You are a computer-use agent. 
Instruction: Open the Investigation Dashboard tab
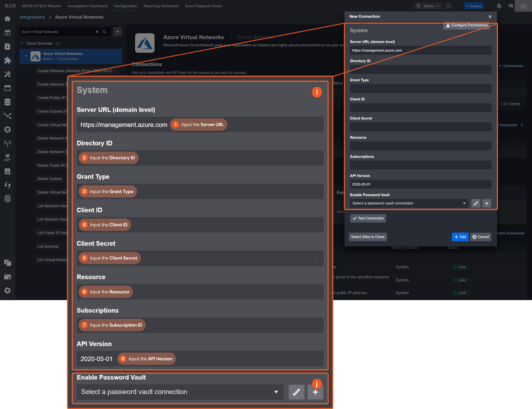[x=88, y=6]
